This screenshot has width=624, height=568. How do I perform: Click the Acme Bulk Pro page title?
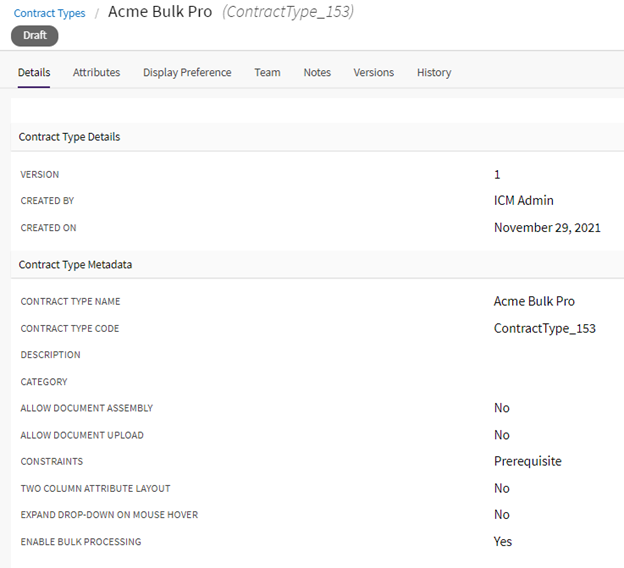point(160,13)
